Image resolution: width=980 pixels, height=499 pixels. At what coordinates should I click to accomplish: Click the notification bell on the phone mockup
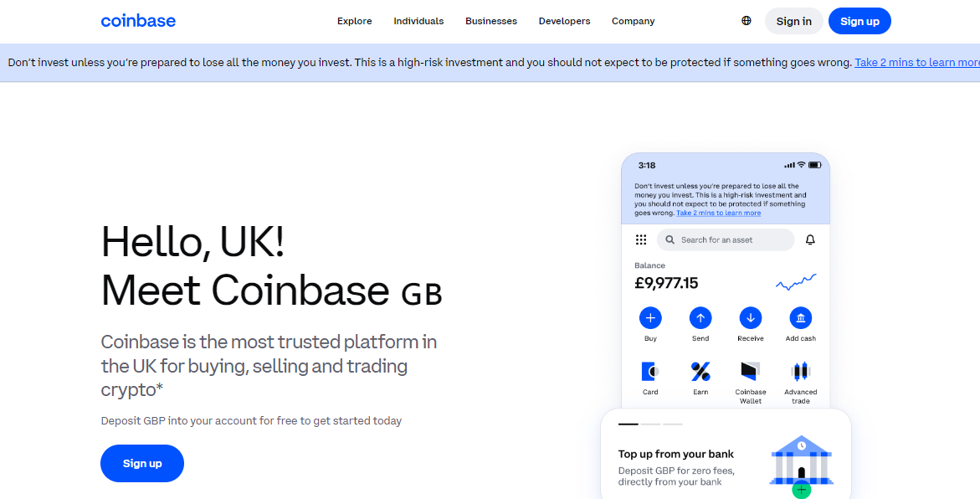point(809,239)
